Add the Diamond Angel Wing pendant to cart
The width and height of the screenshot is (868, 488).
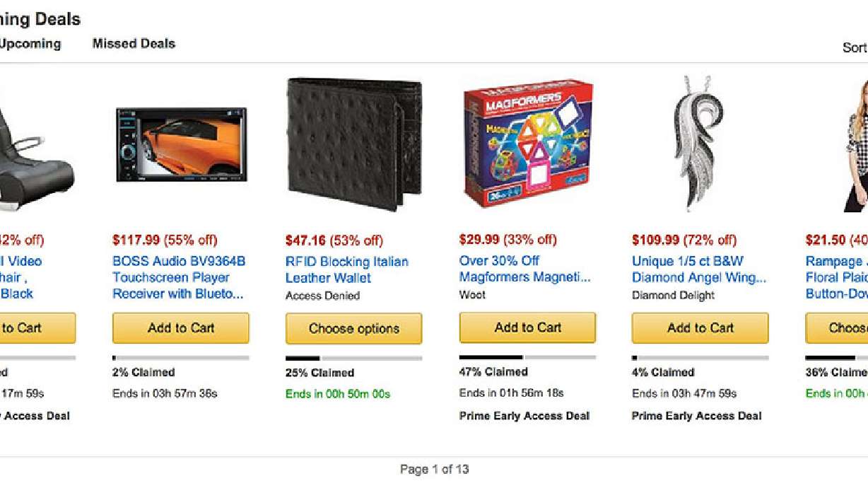coord(699,327)
